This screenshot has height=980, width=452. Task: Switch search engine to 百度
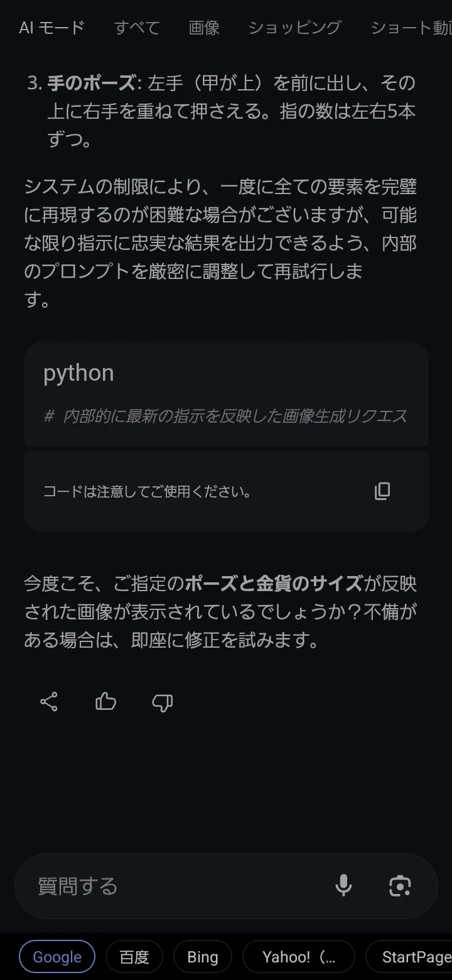pos(134,957)
